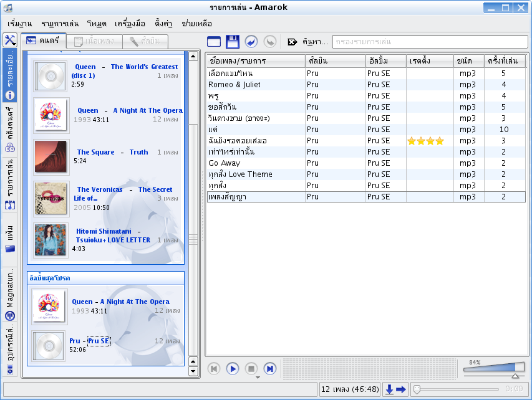Screen dimensions: 532x400
Task: Open The Square - Truth album cover
Action: click(51, 156)
